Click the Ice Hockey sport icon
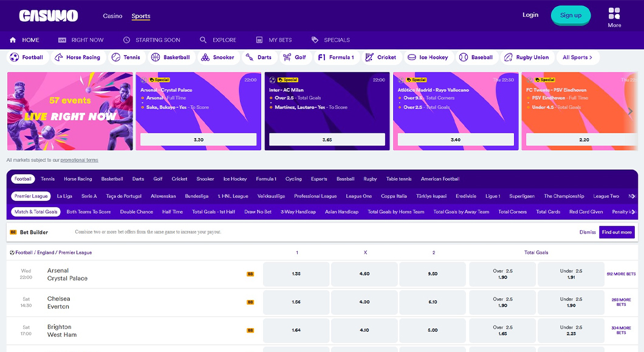 (x=414, y=56)
